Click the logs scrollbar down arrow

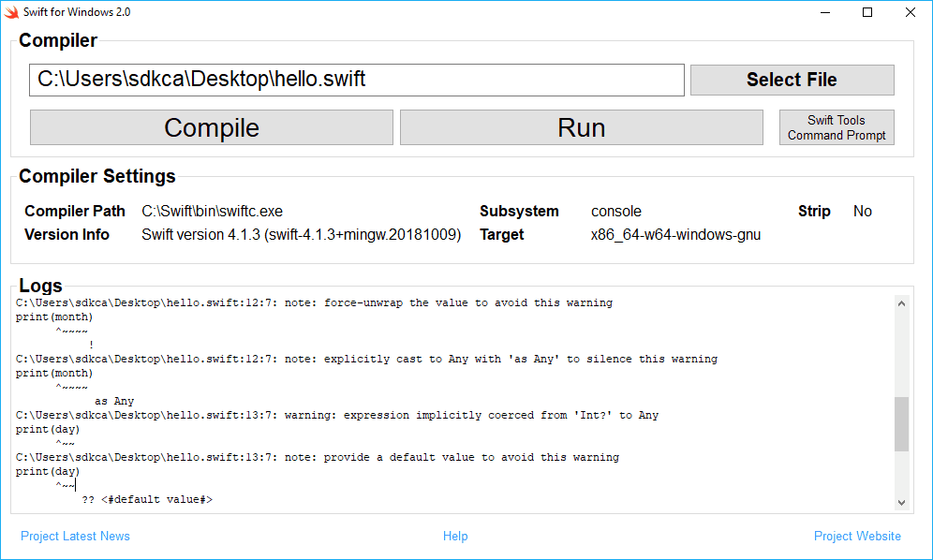tap(901, 502)
